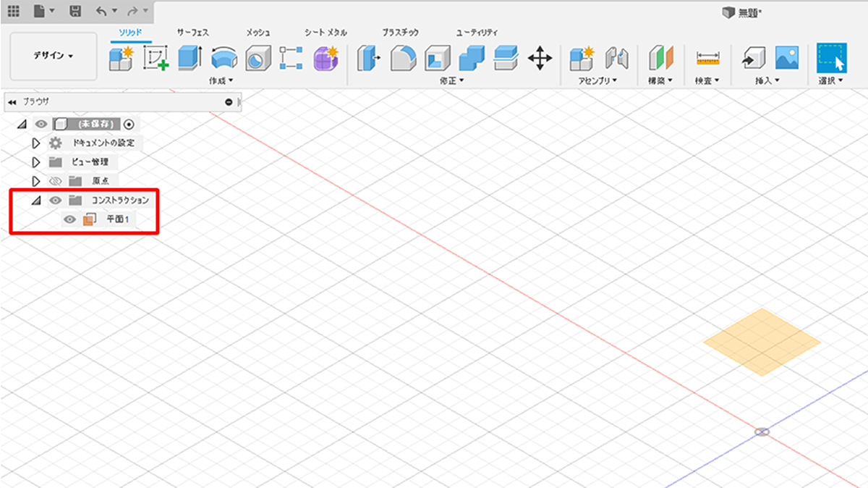Activate the Select tool icon
Image resolution: width=868 pixels, height=488 pixels.
[x=832, y=57]
